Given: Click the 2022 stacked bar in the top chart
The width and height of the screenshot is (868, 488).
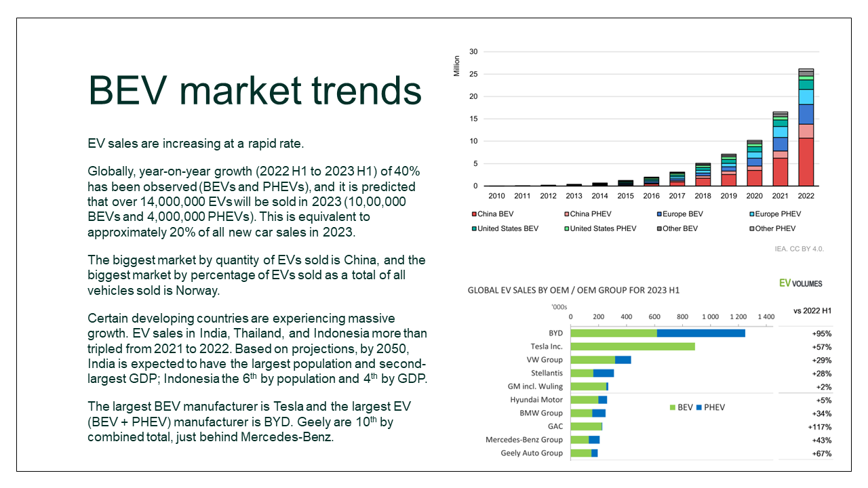Looking at the screenshot, I should point(806,127).
